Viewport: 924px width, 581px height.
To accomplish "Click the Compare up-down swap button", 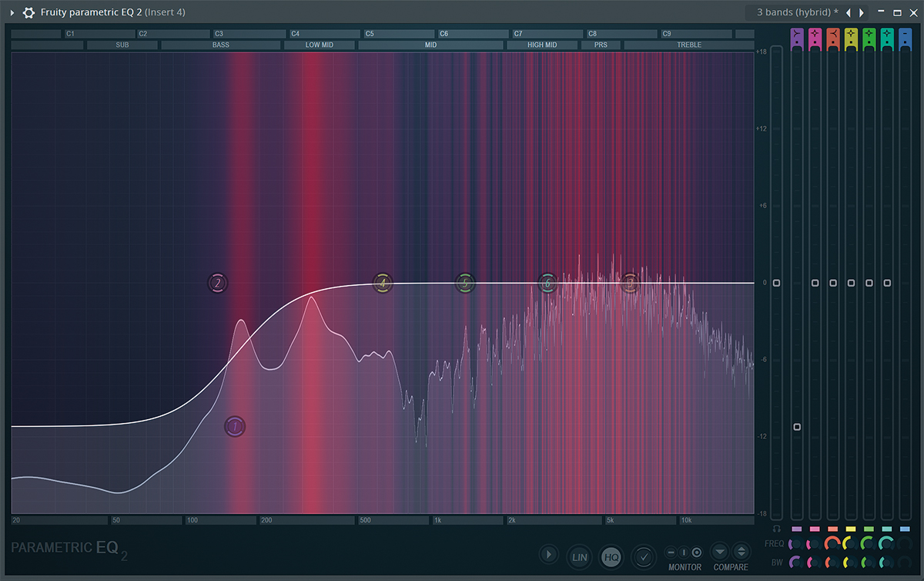I will 741,552.
